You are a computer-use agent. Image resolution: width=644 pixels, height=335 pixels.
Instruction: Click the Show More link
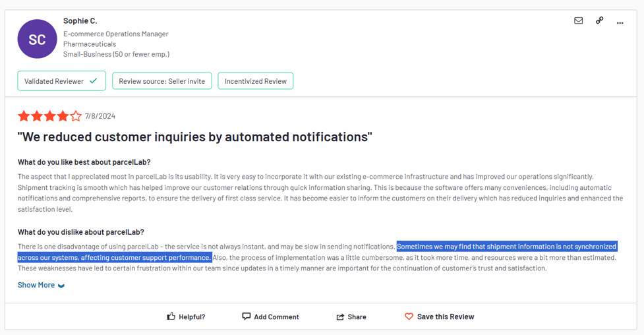[41, 285]
